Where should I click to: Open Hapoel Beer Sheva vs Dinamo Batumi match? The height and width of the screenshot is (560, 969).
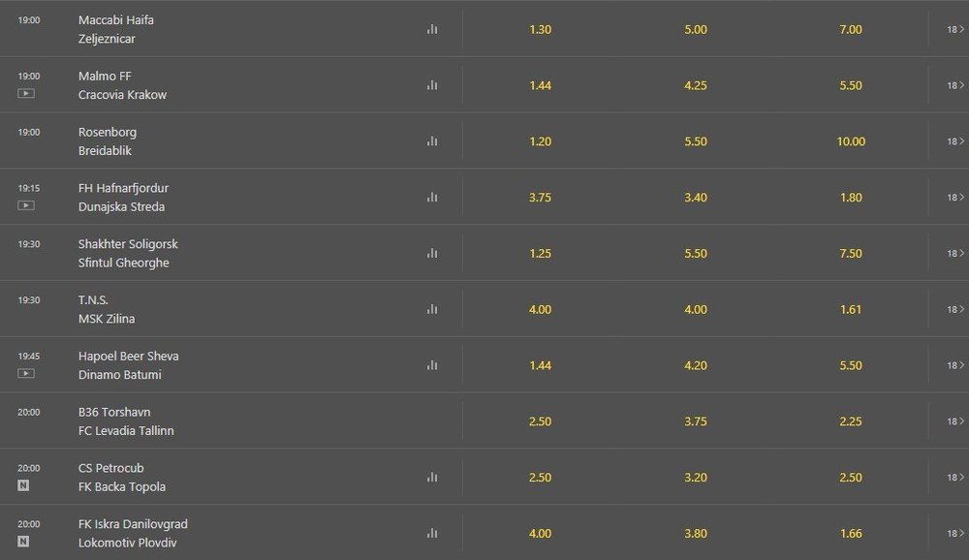point(128,365)
